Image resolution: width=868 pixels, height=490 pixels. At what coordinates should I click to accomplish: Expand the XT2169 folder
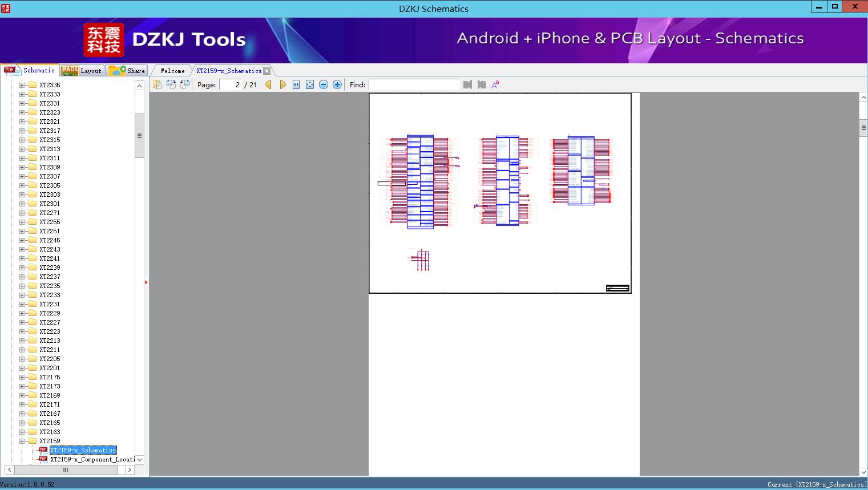tap(22, 395)
